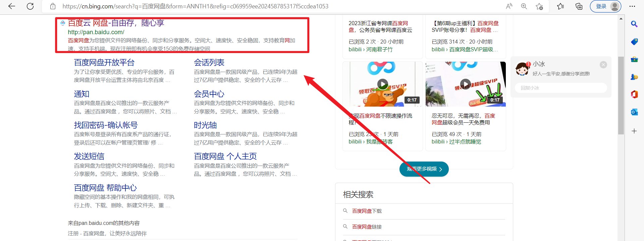Open the 超级会员一天免费用 video title

[463, 119]
